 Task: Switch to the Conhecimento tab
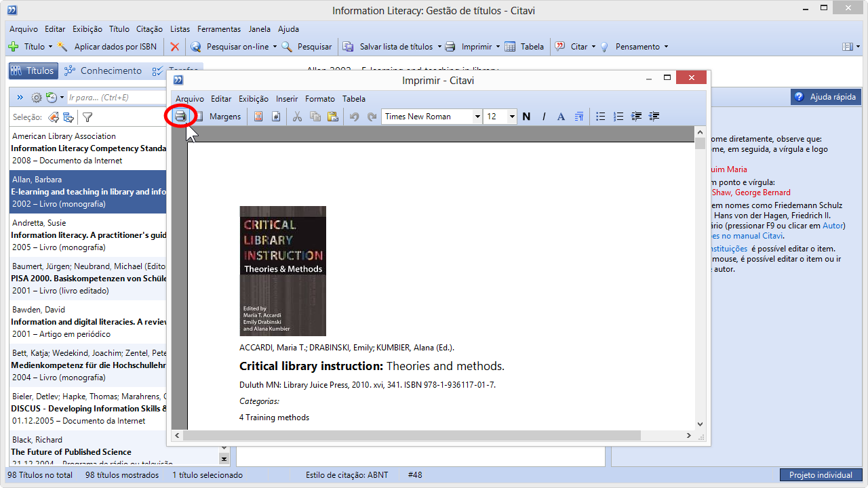click(x=104, y=70)
